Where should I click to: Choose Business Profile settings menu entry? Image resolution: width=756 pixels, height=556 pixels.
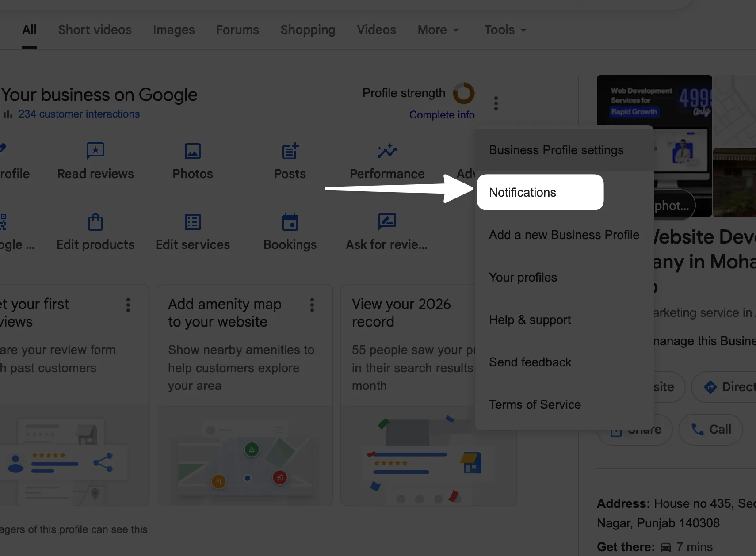(556, 150)
